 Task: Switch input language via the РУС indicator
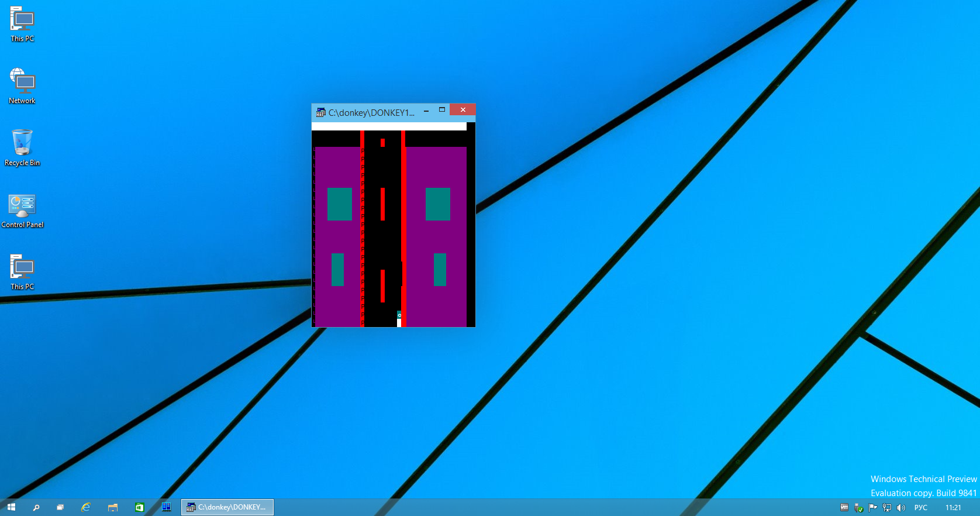(x=921, y=508)
